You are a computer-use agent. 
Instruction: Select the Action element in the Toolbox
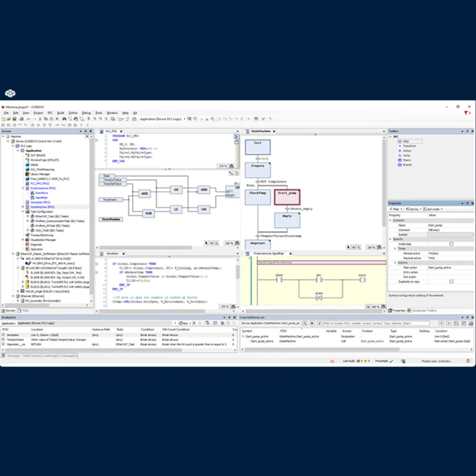tap(406, 151)
